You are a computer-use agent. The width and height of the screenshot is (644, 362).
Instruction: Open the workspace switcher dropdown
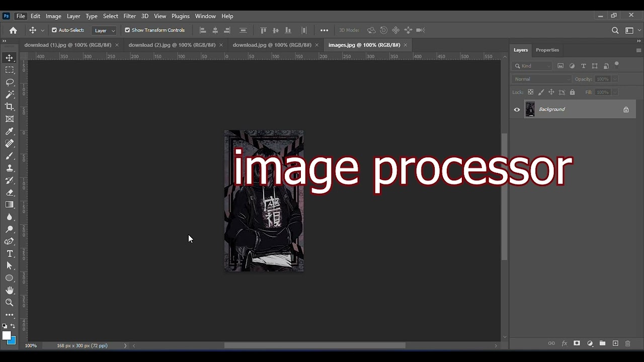point(631,30)
